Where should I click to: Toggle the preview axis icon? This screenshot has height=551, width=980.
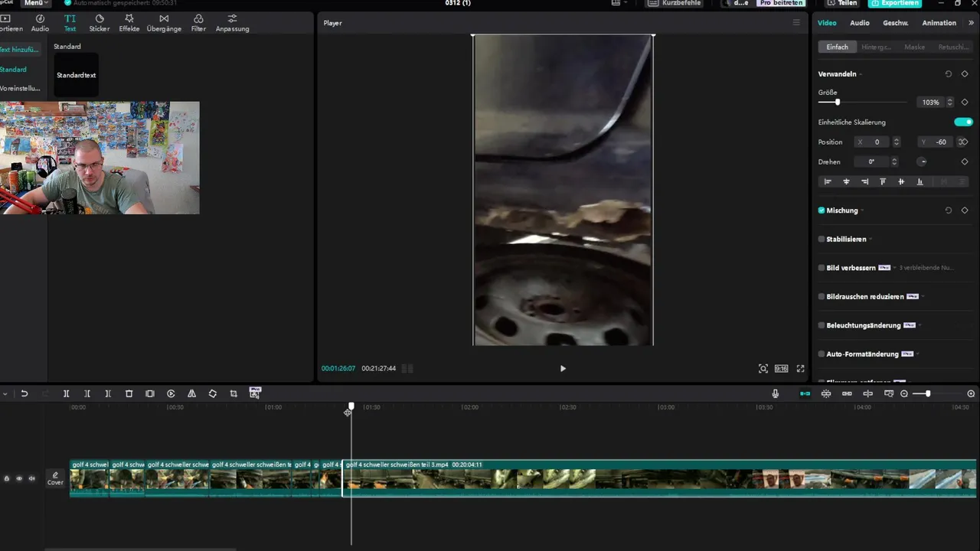tap(867, 393)
